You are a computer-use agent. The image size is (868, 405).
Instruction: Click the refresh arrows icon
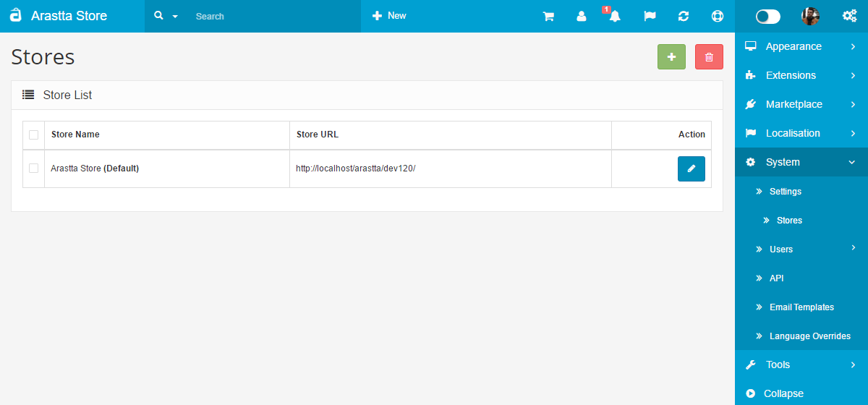tap(684, 16)
